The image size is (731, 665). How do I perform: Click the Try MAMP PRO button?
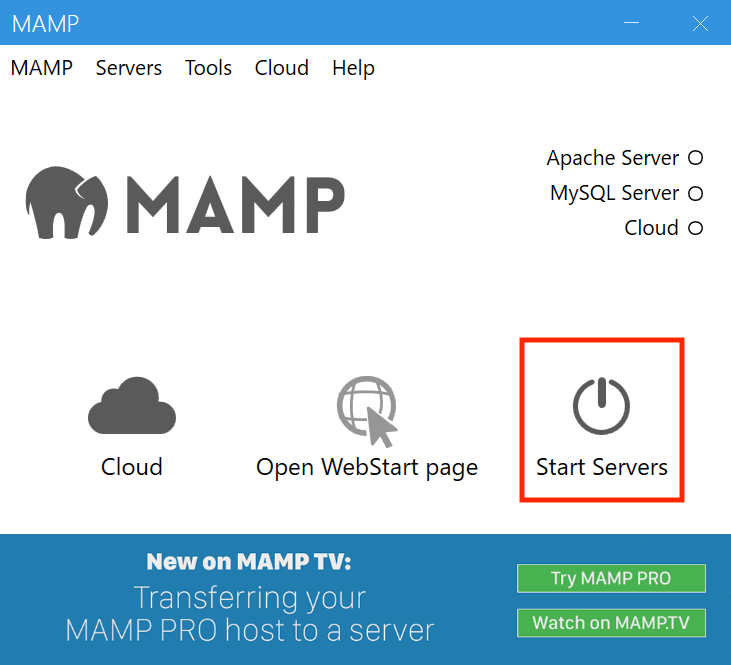(x=611, y=578)
